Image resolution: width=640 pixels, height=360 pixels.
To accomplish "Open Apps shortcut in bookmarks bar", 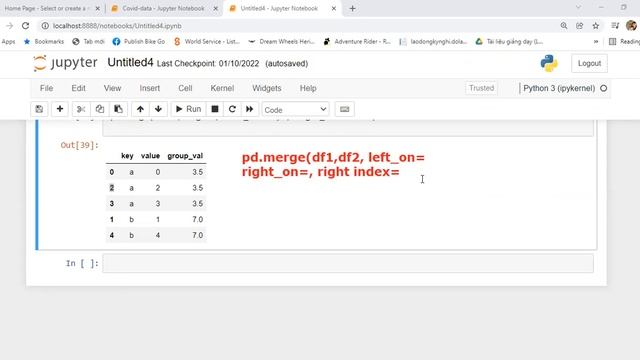I will 8,42.
